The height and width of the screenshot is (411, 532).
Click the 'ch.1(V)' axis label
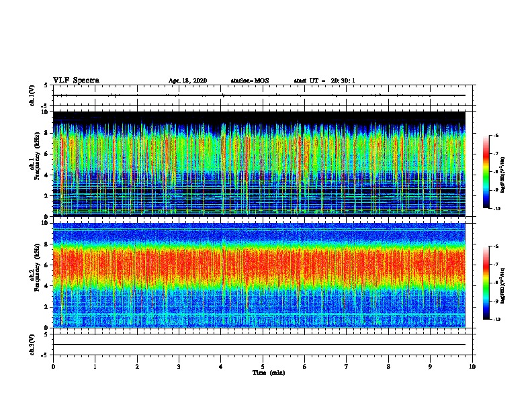click(x=32, y=95)
